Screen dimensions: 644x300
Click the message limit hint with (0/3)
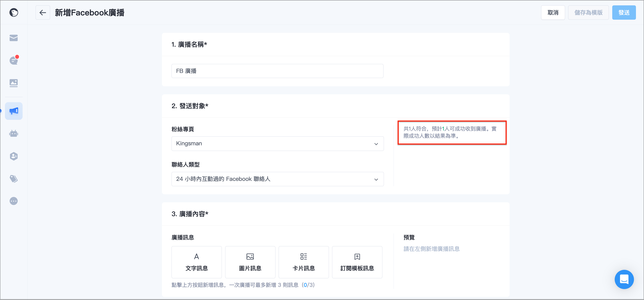243,285
